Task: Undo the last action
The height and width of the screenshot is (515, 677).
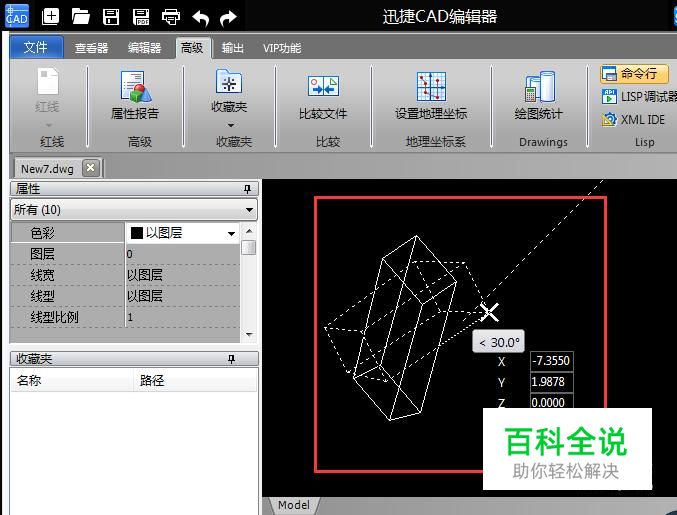Action: pyautogui.click(x=201, y=18)
